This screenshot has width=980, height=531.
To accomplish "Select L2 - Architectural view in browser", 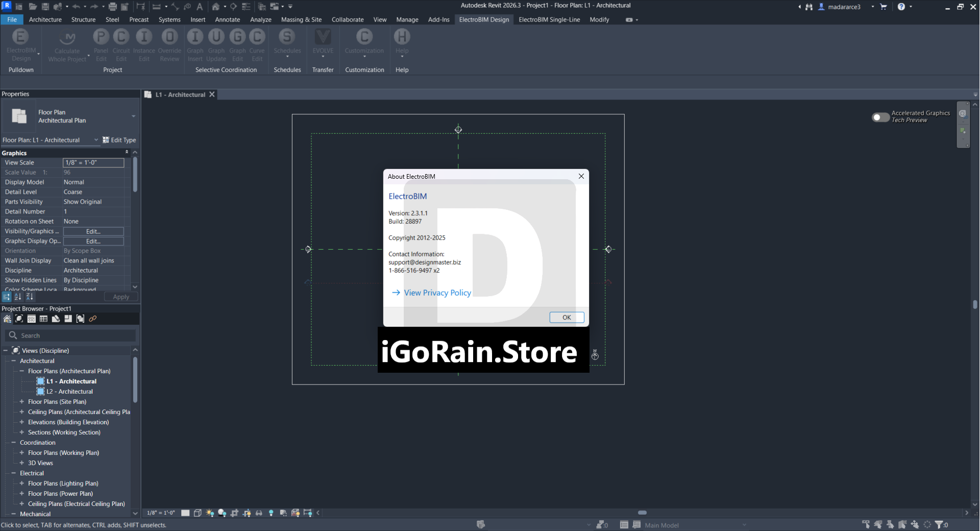I will (x=69, y=392).
